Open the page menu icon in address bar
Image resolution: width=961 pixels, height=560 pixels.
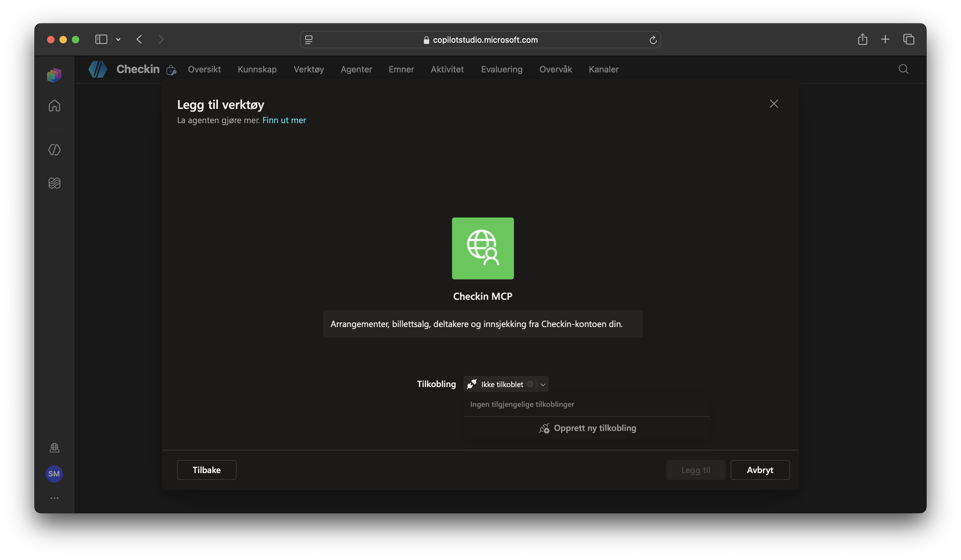pyautogui.click(x=309, y=40)
